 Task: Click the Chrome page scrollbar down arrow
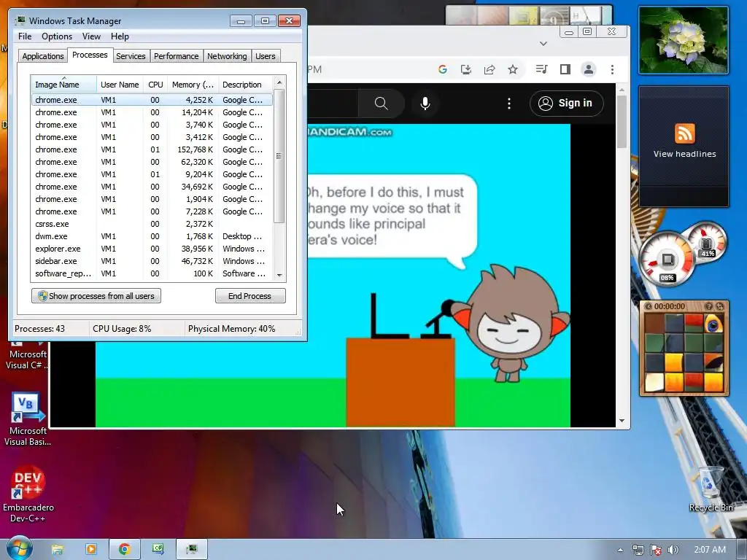[x=622, y=421]
